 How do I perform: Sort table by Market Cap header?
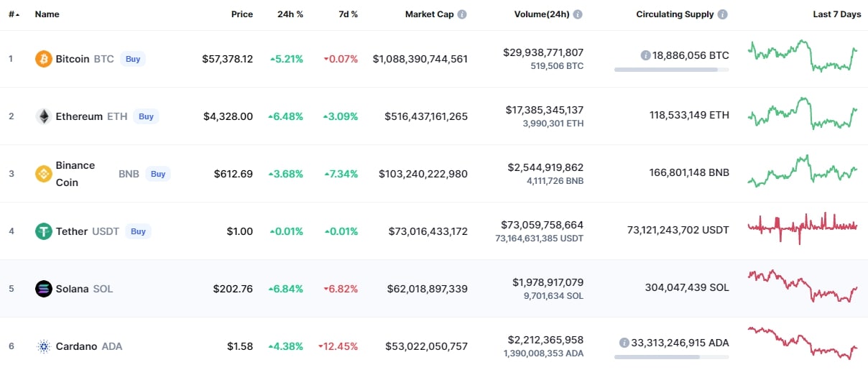pos(429,14)
